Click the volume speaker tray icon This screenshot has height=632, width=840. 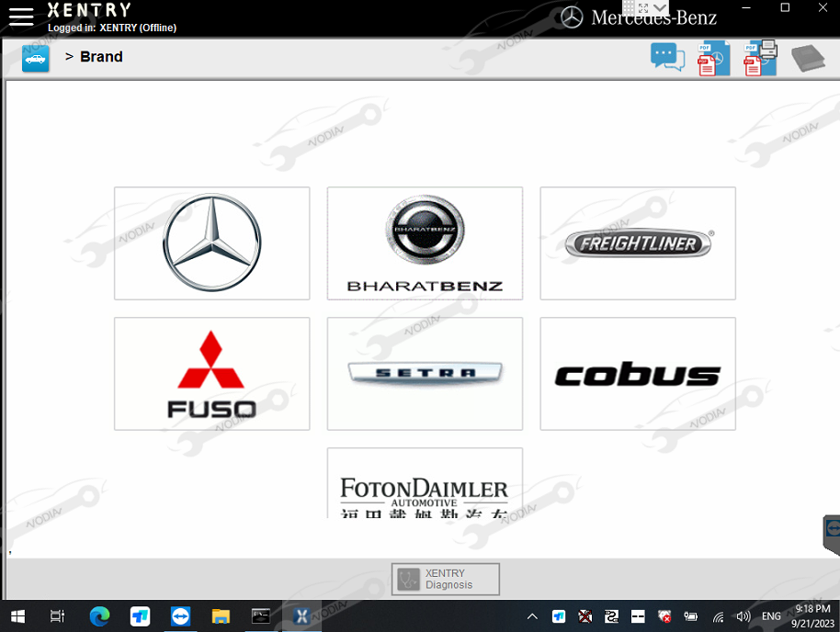(x=743, y=616)
